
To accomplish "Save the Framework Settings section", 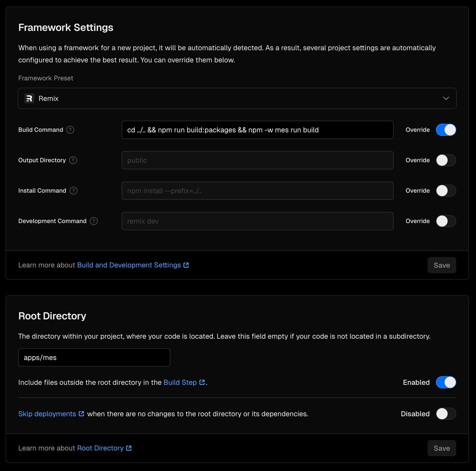I will [442, 265].
